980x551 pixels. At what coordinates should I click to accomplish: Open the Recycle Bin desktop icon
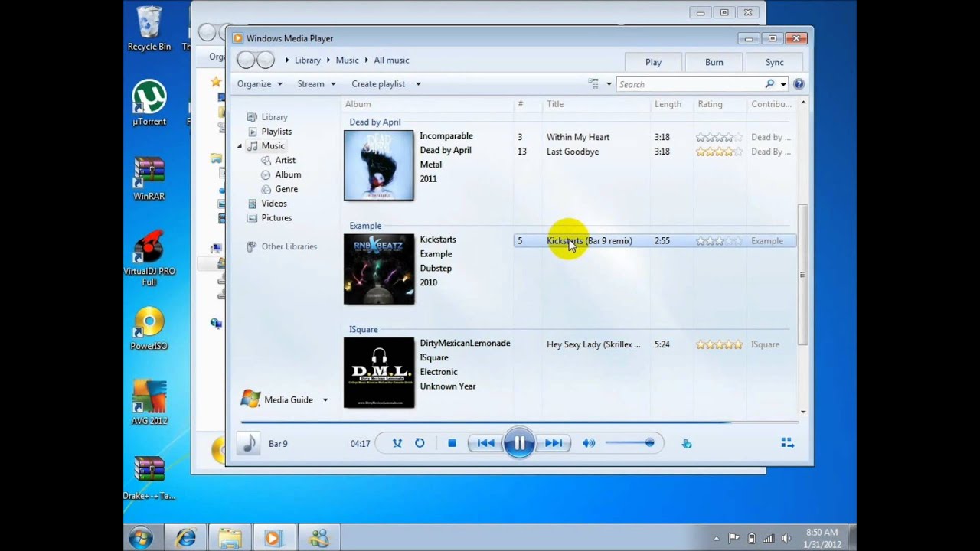149,29
